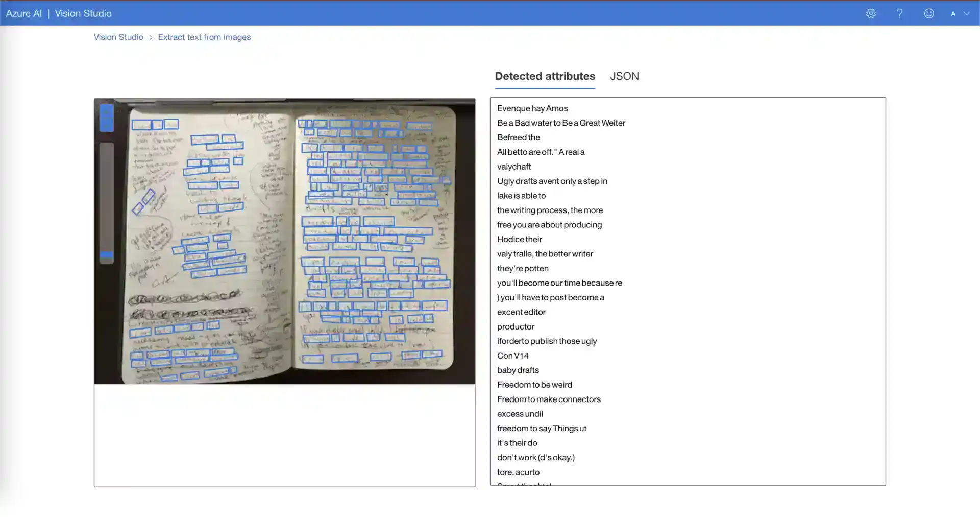Viewport: 980px width, 517px height.
Task: Select 'Freedom to be weird' line
Action: 534,385
